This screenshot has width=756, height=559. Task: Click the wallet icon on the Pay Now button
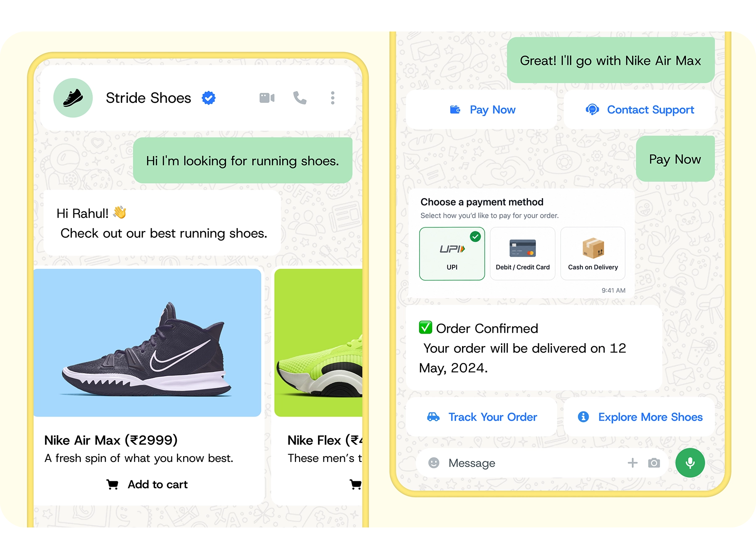(455, 110)
